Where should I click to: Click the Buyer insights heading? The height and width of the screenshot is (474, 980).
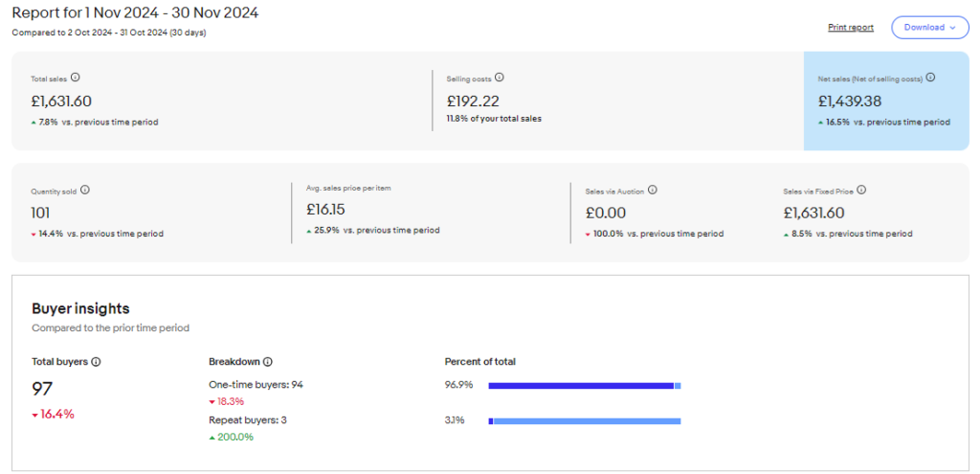click(80, 308)
